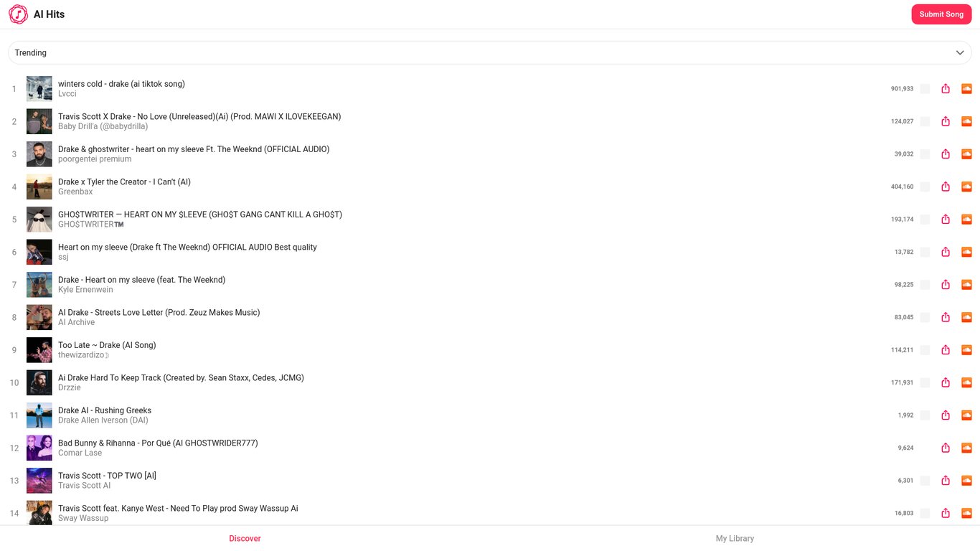The height and width of the screenshot is (551, 980).
Task: Click the artist name 'Lvcci'
Action: tap(67, 94)
